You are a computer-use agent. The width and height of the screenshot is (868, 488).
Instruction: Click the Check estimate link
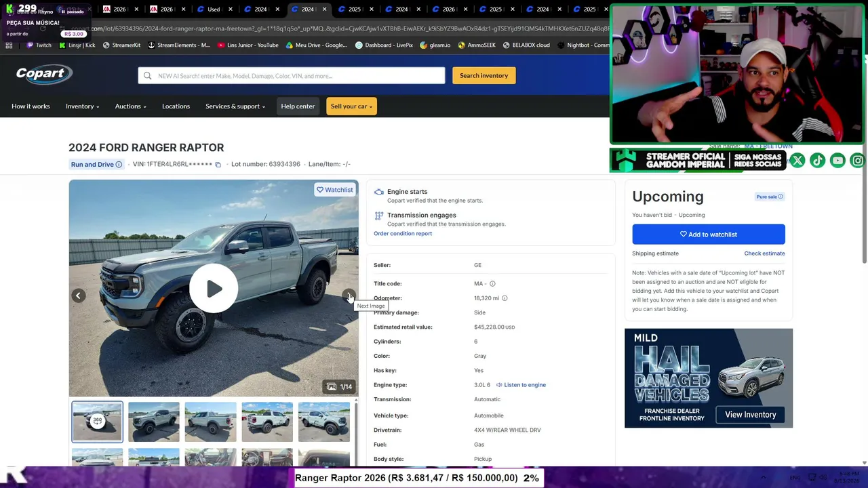pos(764,253)
